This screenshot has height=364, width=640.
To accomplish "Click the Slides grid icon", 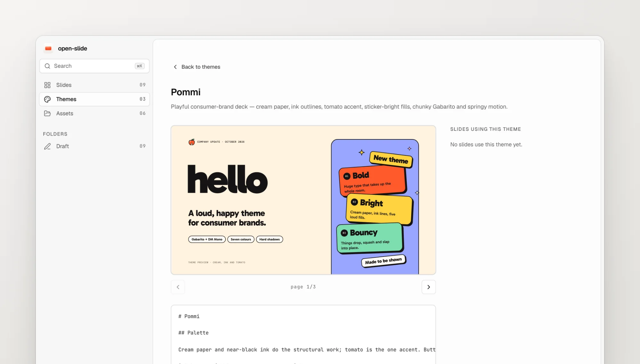I will point(47,85).
